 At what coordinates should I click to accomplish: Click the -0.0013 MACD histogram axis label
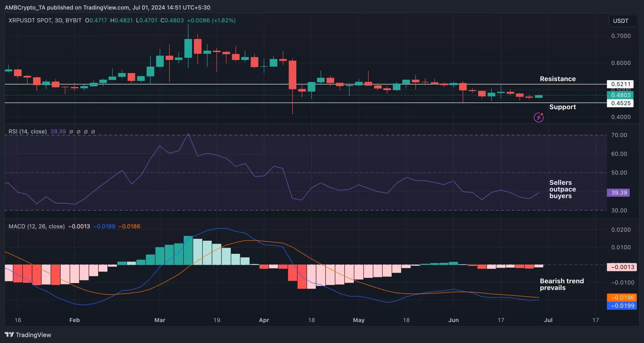(x=622, y=267)
